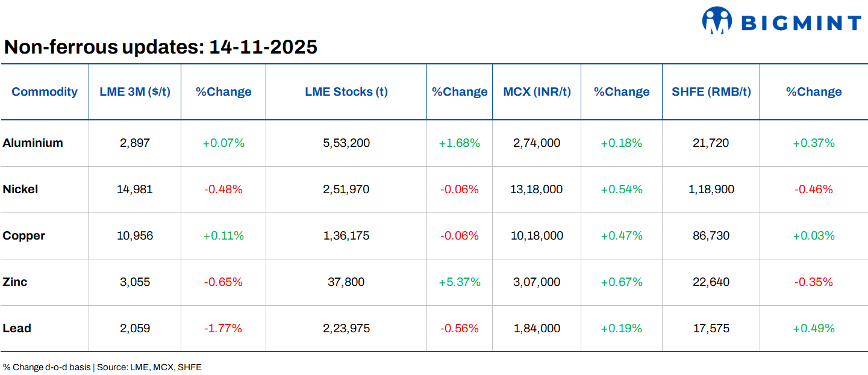Expand the Copper commodity row
The image size is (868, 375).
coord(24,235)
